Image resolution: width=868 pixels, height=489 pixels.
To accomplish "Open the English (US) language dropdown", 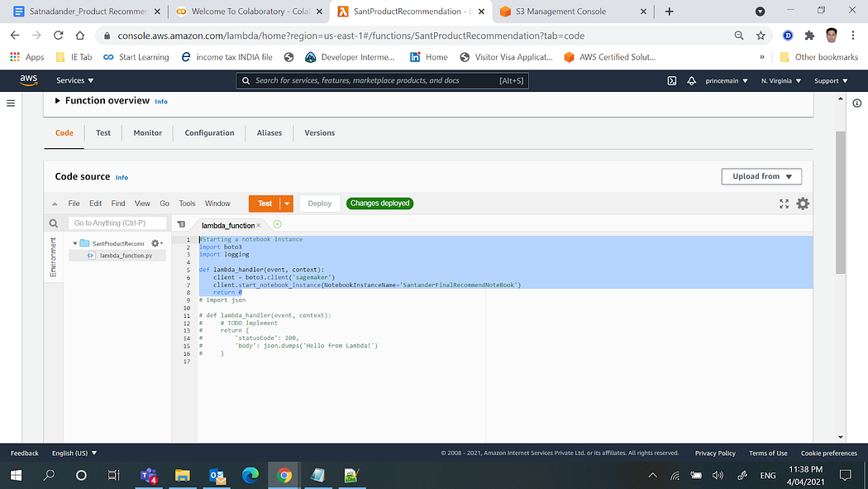I will pos(74,453).
